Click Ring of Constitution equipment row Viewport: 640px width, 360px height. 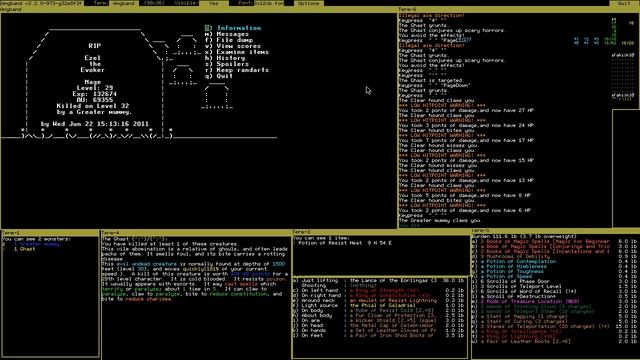pyautogui.click(x=379, y=296)
